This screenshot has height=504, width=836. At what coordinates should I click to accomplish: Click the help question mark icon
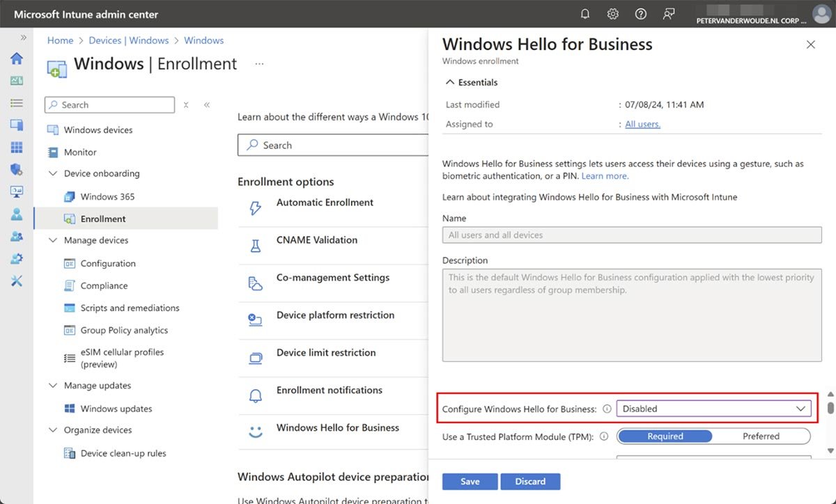point(641,14)
